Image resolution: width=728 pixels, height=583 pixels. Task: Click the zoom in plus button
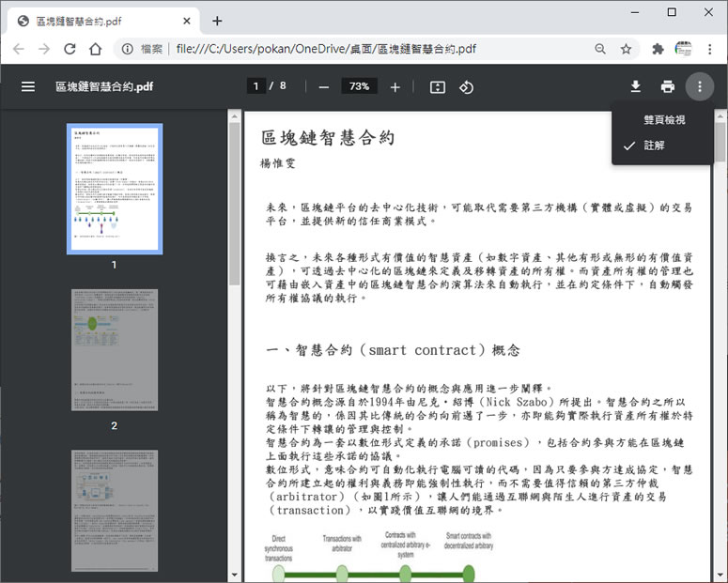click(395, 86)
